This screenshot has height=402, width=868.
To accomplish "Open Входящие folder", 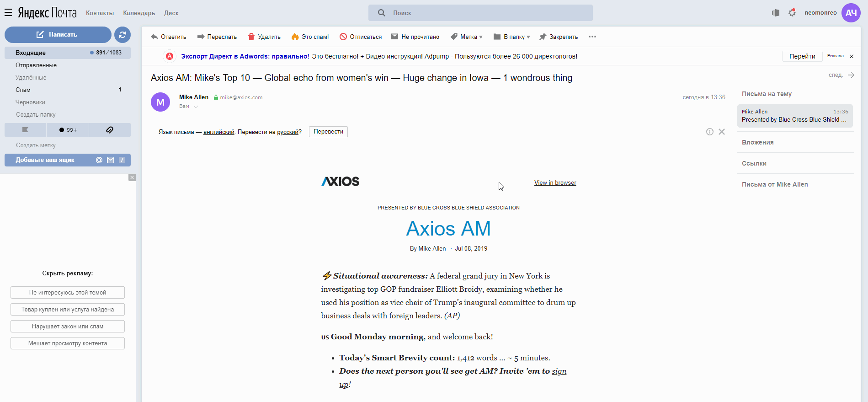I will [68, 53].
